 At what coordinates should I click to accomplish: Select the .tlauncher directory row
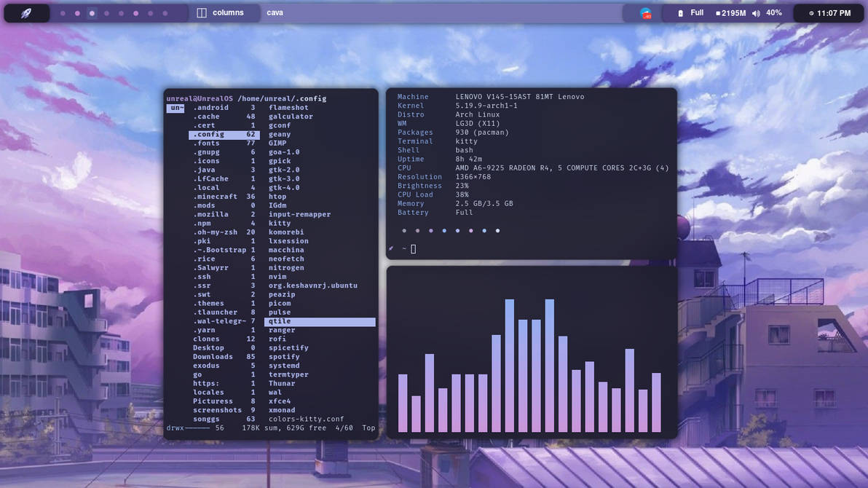point(224,312)
